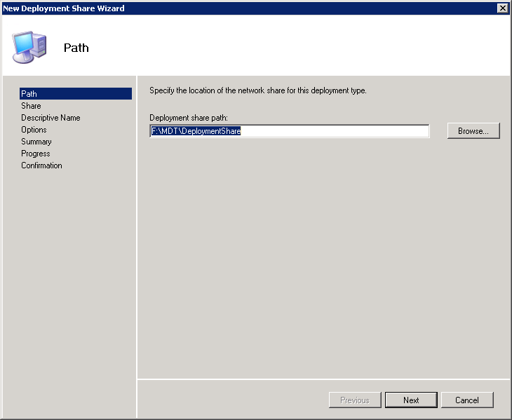The image size is (512, 420).
Task: Open the Descriptive Name step
Action: click(50, 118)
